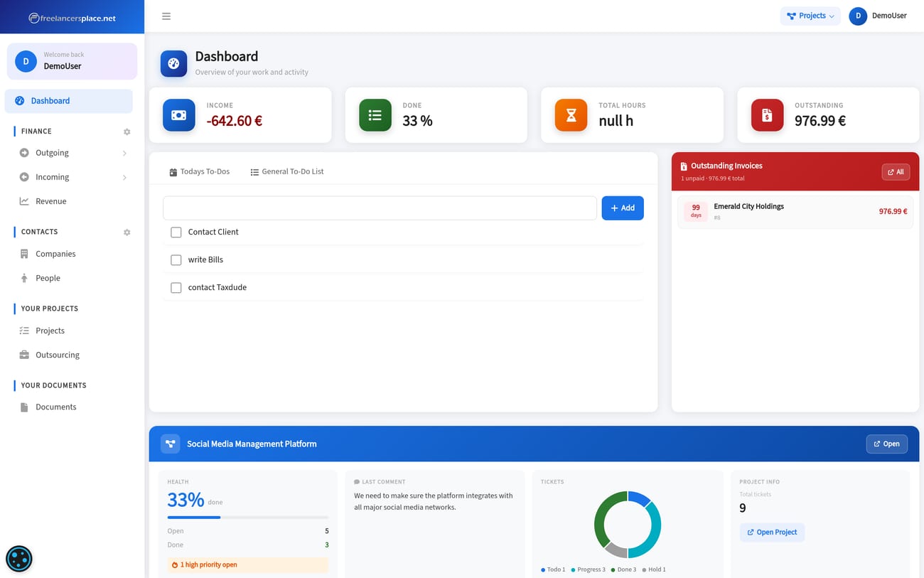
Task: Click the Open Project button
Action: pos(772,532)
